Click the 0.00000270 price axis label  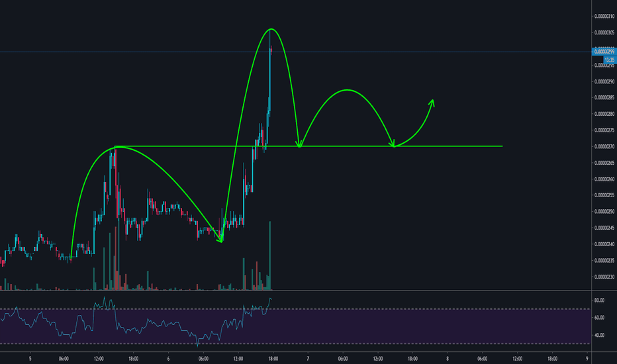(x=604, y=146)
